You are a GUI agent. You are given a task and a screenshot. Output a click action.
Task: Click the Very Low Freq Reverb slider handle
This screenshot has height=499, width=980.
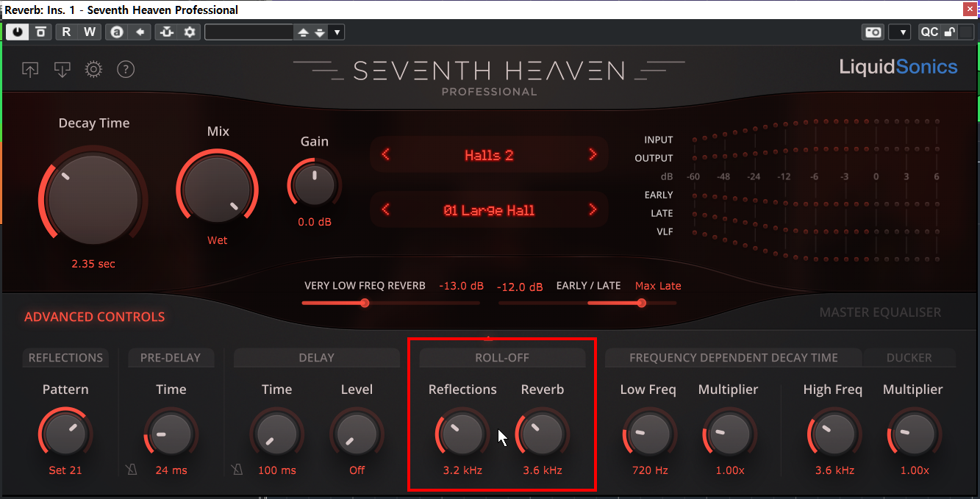coord(365,303)
